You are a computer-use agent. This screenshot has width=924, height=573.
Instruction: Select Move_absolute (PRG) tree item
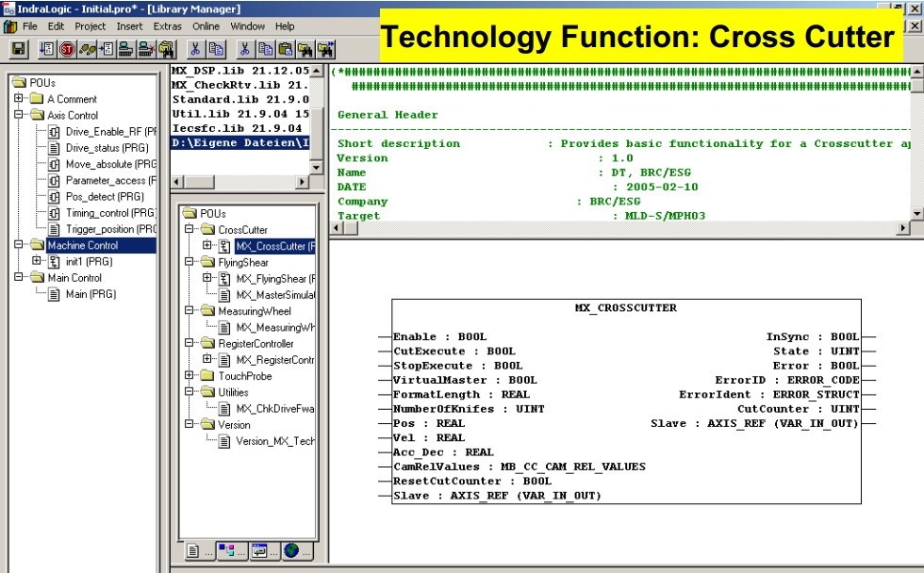click(110, 164)
